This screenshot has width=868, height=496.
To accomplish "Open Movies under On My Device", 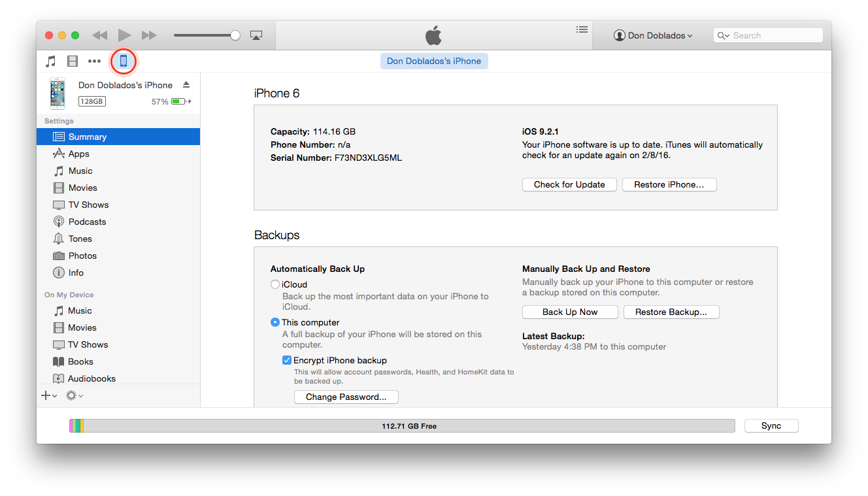I will click(x=118, y=327).
